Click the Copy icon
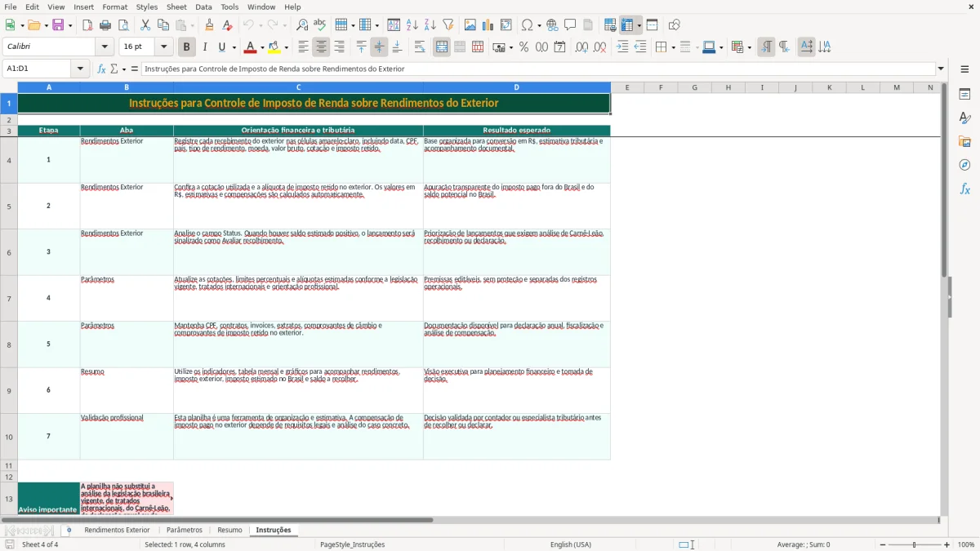The width and height of the screenshot is (980, 551). tap(163, 25)
